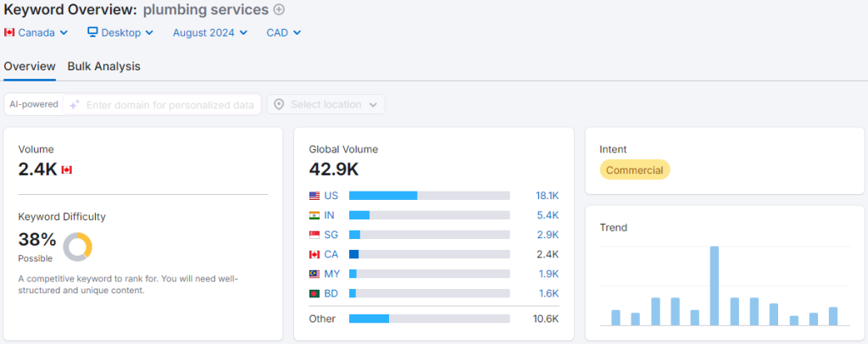Open the Desktop device dropdown
The image size is (868, 344).
click(120, 33)
